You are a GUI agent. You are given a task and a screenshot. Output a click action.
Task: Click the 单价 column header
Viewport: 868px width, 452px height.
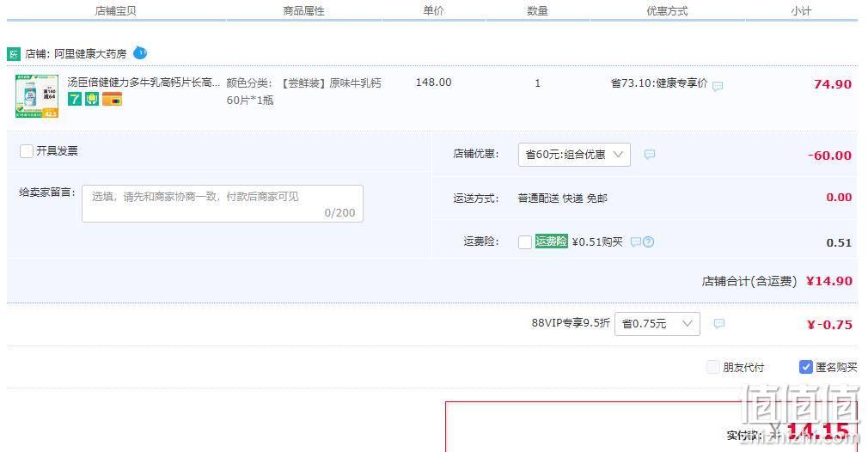(433, 10)
